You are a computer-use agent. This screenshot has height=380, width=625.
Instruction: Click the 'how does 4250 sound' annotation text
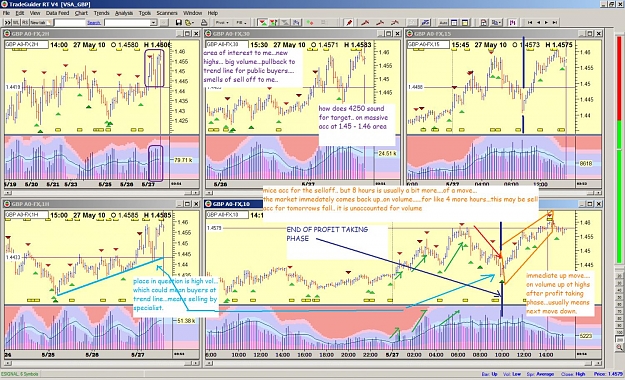tap(353, 117)
